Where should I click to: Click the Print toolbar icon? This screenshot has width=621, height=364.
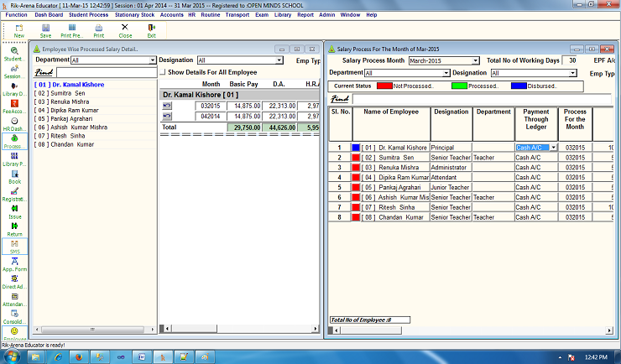coord(99,30)
